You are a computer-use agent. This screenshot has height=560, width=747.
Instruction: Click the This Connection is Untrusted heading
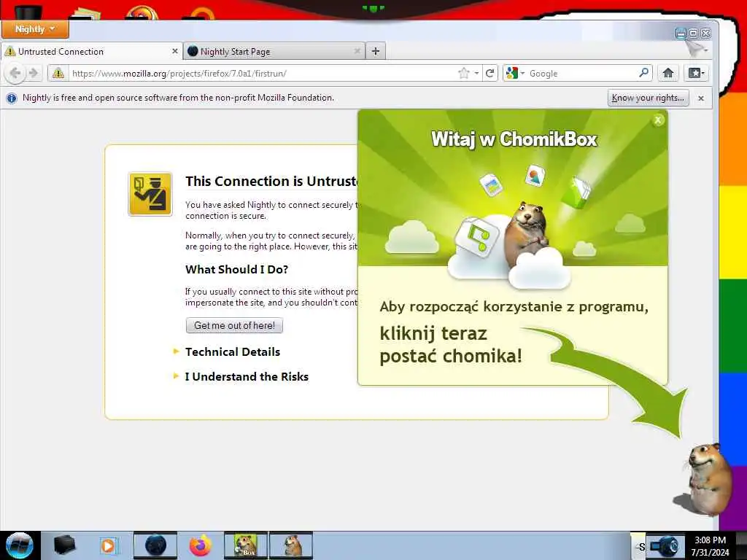(x=271, y=182)
